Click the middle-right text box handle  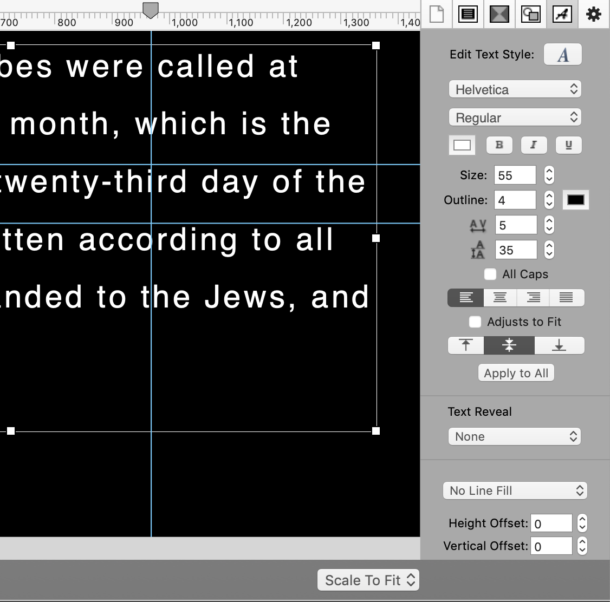[376, 238]
